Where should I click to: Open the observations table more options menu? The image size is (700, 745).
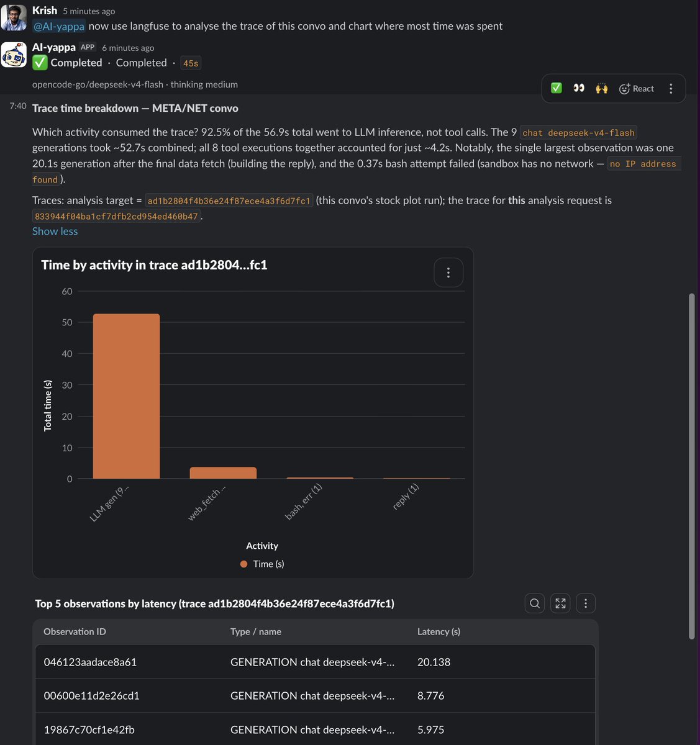pos(586,603)
